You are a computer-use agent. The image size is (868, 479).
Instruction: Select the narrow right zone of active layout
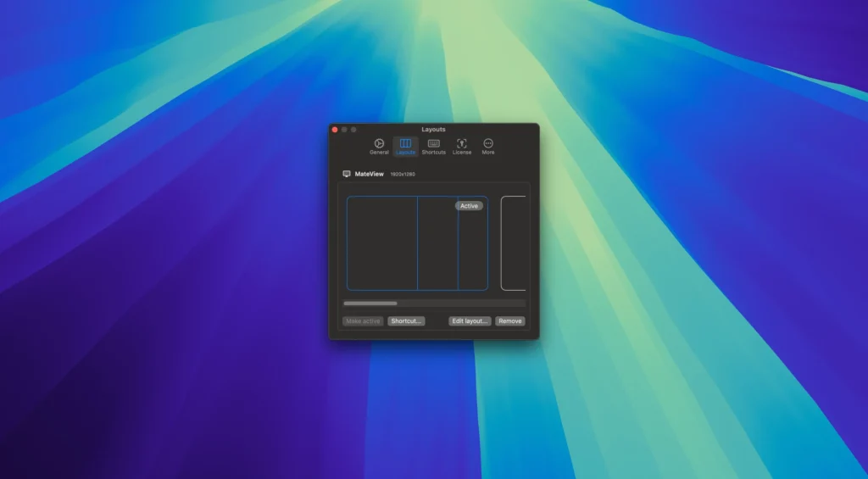(x=473, y=249)
